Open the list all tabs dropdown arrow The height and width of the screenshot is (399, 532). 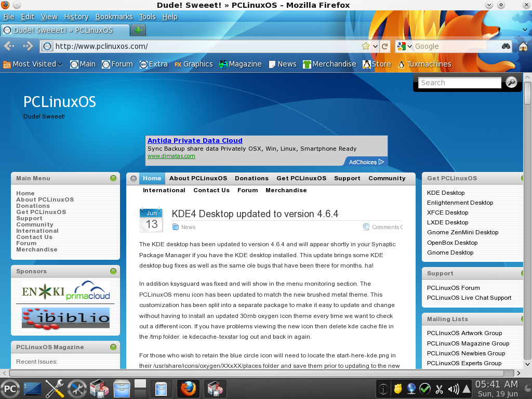[x=525, y=30]
